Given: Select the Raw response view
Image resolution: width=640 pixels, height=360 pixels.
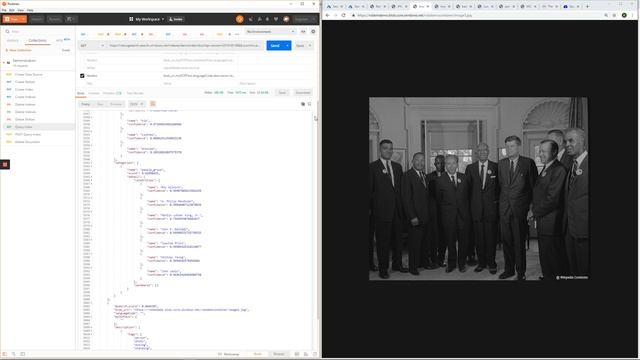Looking at the screenshot, I should tap(100, 104).
